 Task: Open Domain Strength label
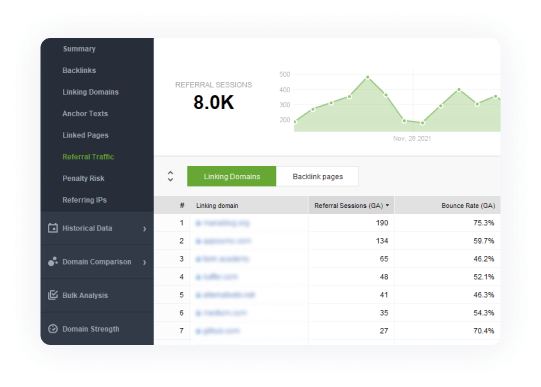(x=91, y=329)
